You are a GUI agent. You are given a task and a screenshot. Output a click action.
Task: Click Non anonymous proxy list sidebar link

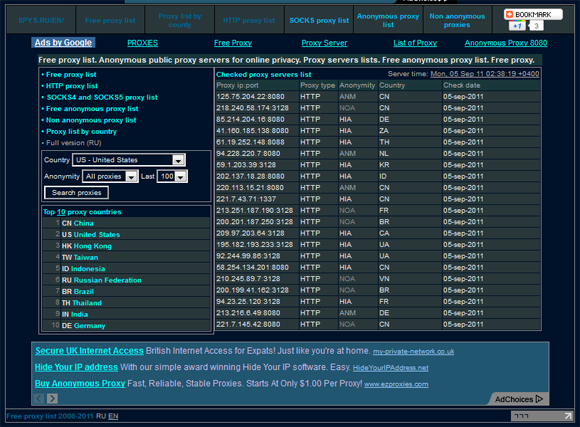point(91,120)
